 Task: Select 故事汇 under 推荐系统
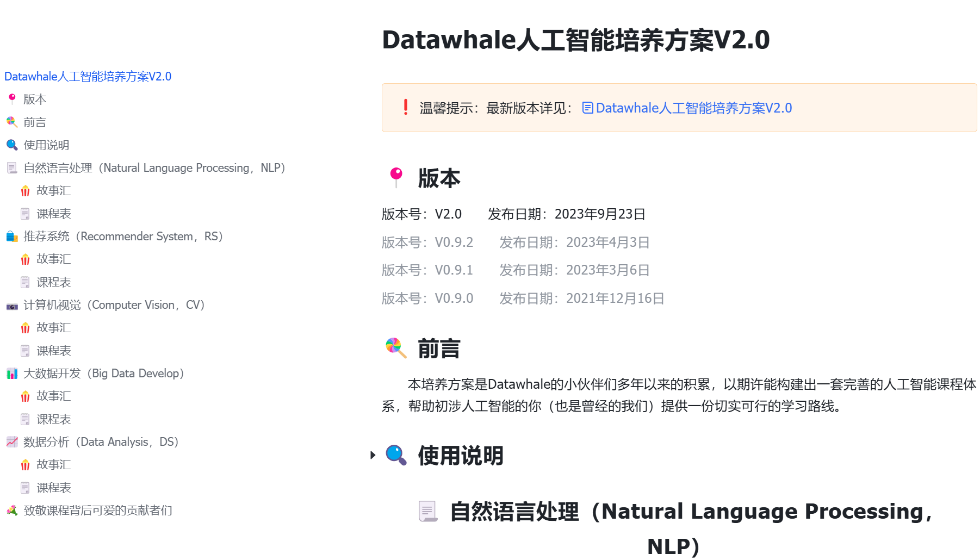pos(53,259)
